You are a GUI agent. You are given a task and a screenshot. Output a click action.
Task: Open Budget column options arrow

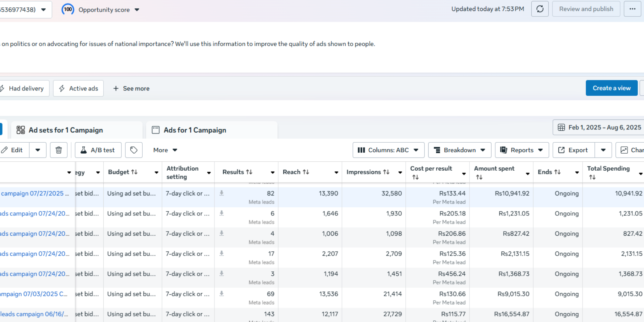pos(156,173)
